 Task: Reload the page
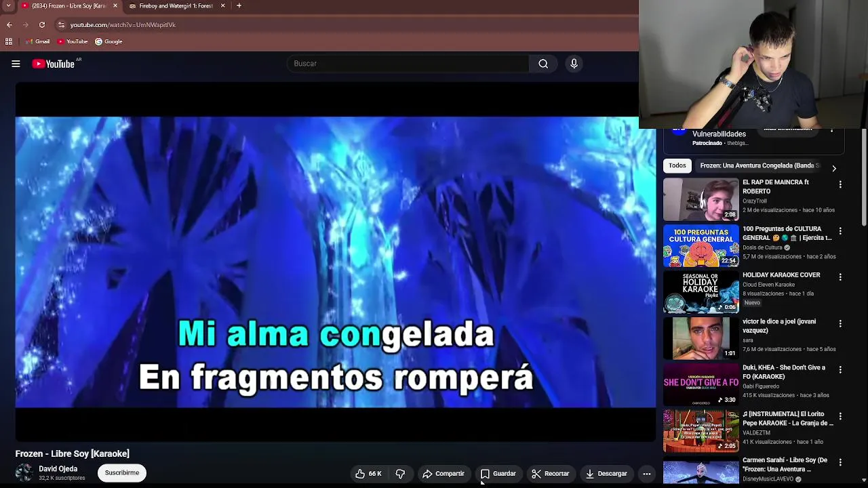click(42, 24)
